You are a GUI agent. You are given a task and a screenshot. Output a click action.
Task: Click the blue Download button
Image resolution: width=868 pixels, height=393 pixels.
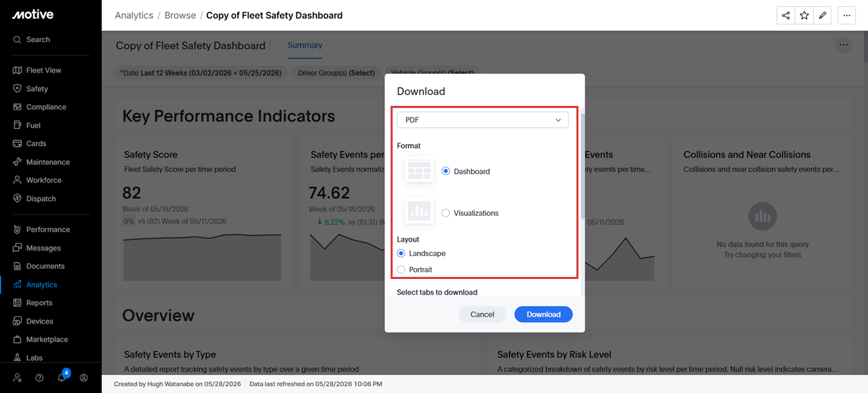click(x=544, y=314)
